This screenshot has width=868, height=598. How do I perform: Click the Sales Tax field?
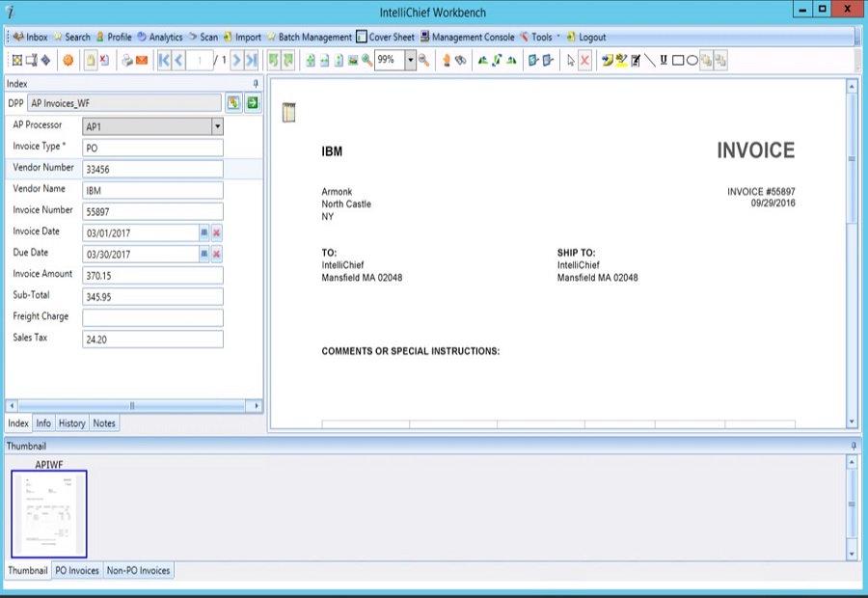point(152,340)
